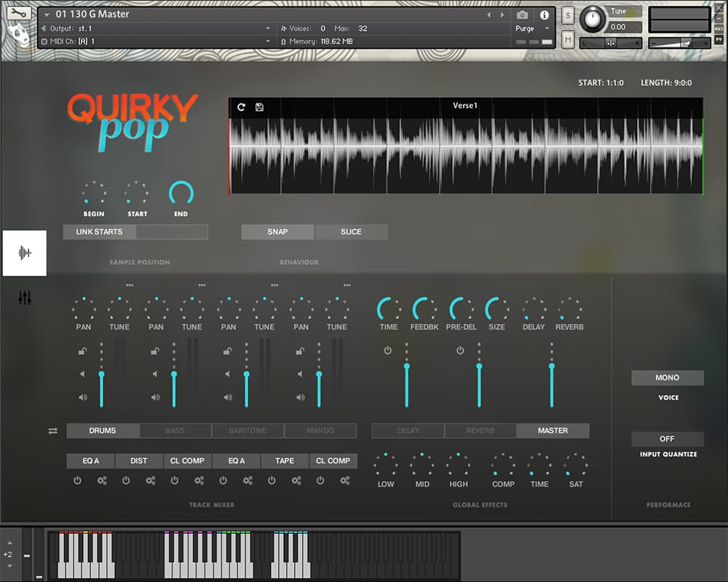728x582 pixels.
Task: Click the wrench icon at top left
Action: click(x=18, y=14)
